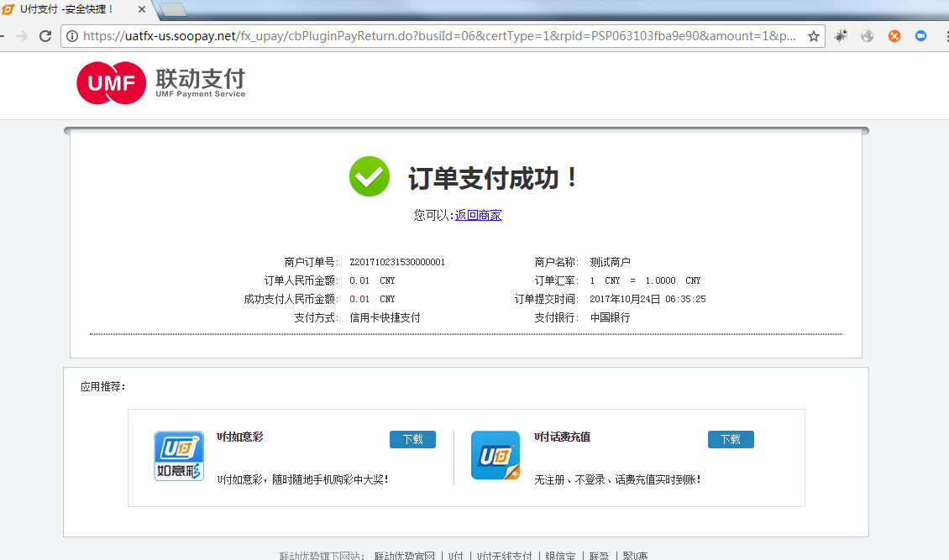Viewport: 949px width, 560px height.
Task: Refresh the page using the reload icon
Action: tap(45, 36)
